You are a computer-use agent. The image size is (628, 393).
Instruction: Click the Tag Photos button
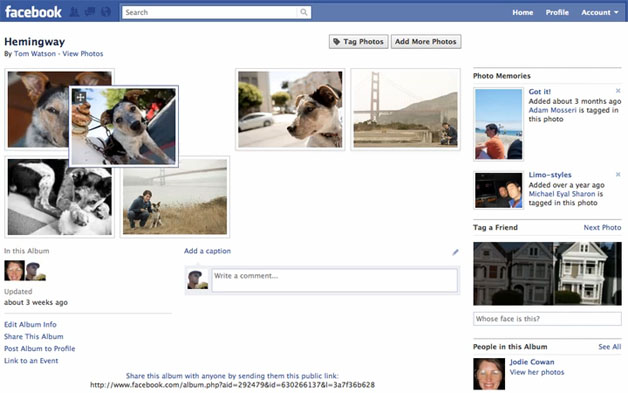358,42
